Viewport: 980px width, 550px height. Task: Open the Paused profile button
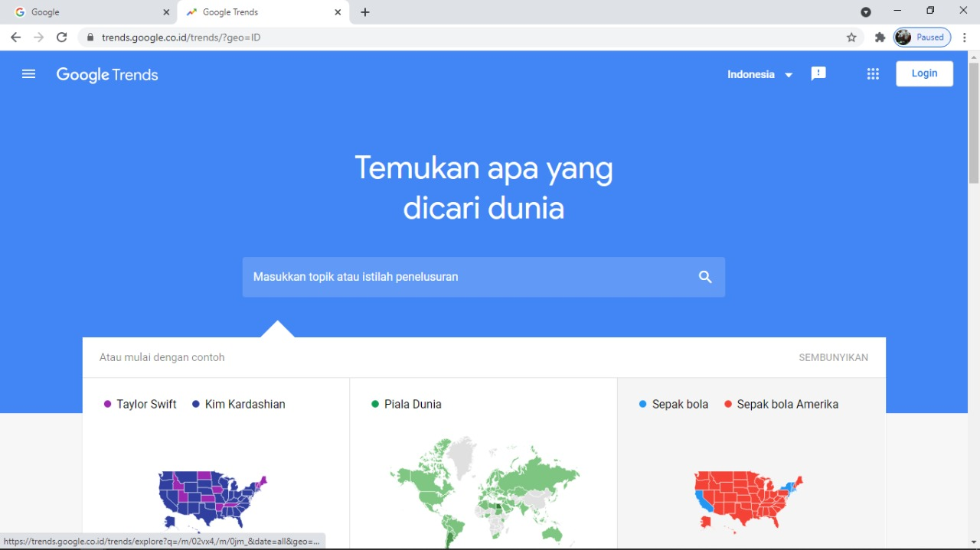tap(923, 37)
